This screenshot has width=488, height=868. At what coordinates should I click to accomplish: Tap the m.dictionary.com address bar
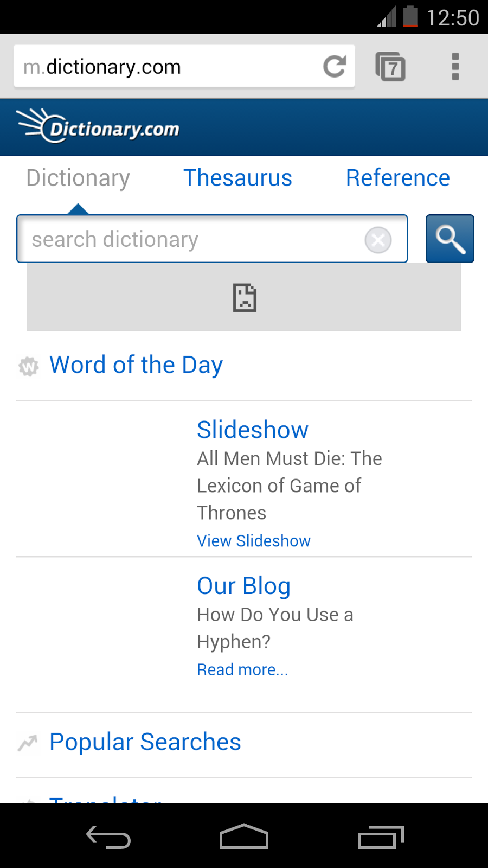163,67
